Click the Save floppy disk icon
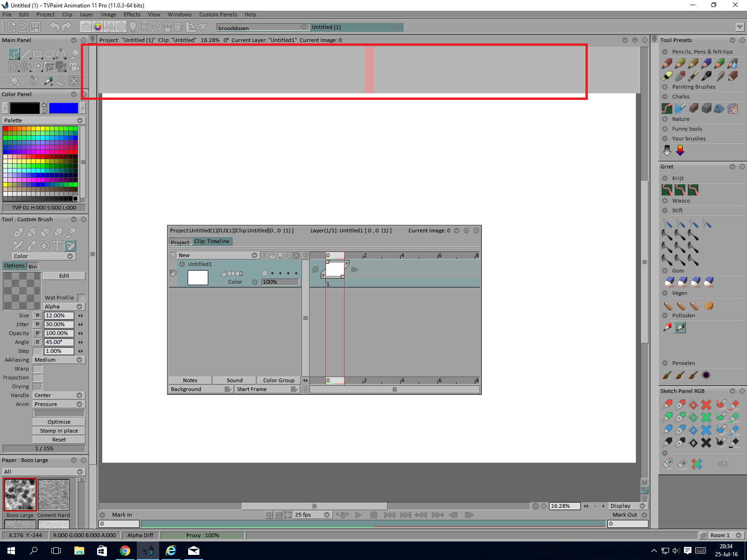The height and width of the screenshot is (560, 747). tap(35, 27)
